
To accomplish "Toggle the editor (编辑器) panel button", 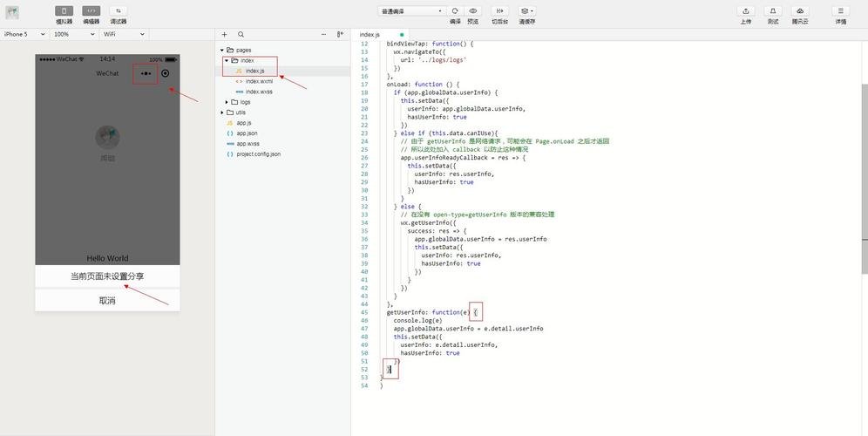I will point(91,11).
